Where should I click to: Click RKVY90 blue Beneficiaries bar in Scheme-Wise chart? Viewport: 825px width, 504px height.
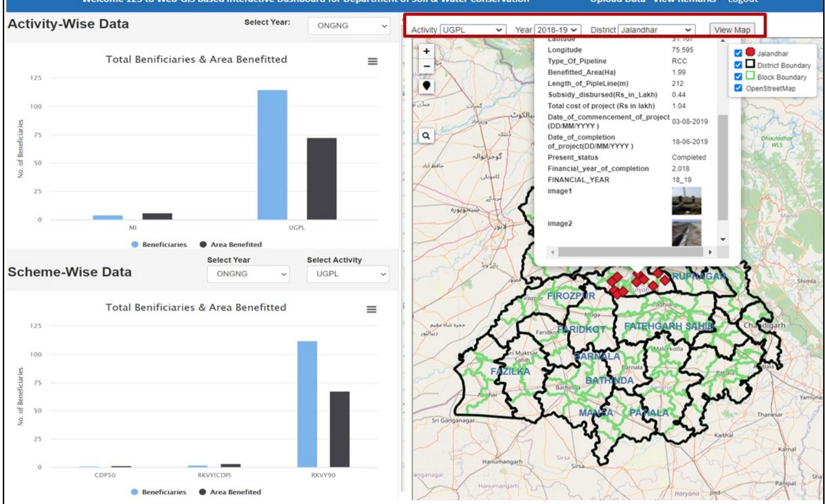pos(307,404)
